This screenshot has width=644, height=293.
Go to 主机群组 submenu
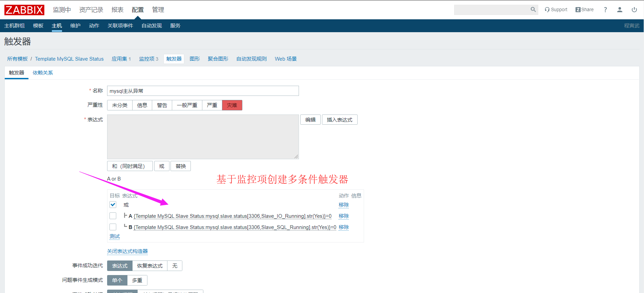(15, 26)
